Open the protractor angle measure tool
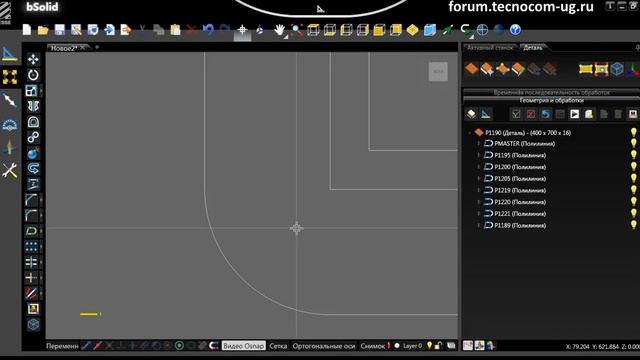The image size is (640, 360). tap(10, 124)
